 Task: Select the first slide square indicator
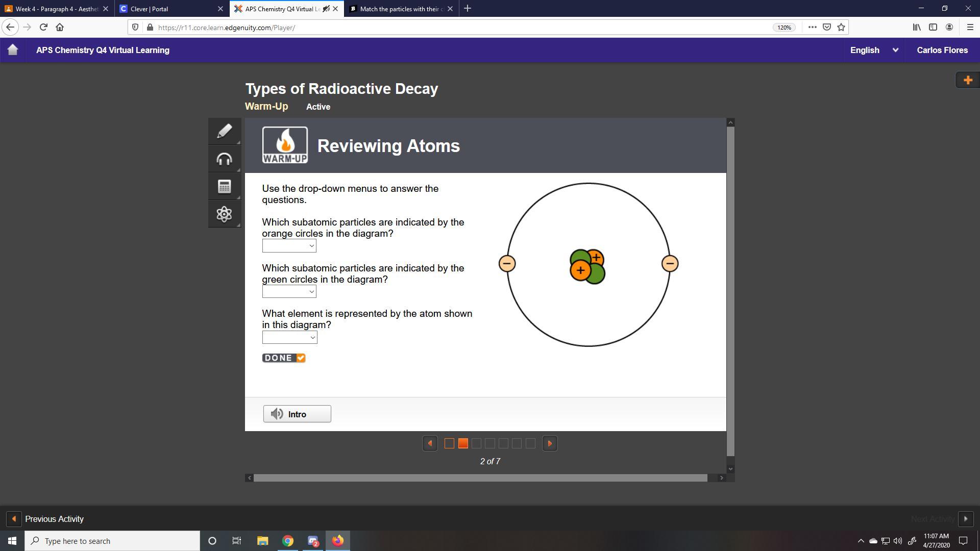coord(449,443)
